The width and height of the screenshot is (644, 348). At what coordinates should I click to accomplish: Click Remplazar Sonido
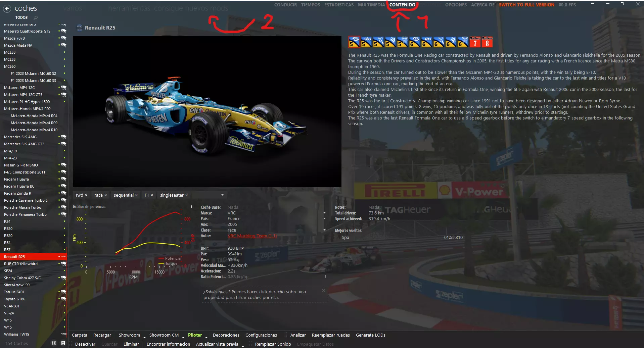coord(273,344)
